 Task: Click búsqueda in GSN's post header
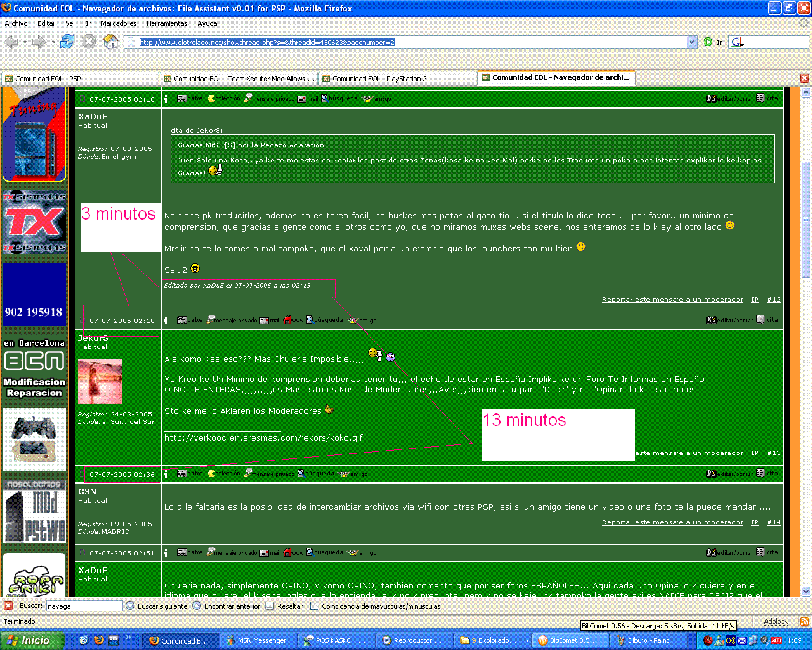tap(316, 474)
